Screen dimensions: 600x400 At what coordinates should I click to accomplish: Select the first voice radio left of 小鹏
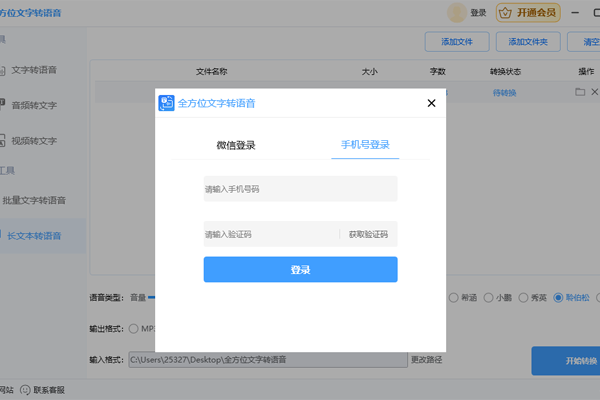(453, 298)
